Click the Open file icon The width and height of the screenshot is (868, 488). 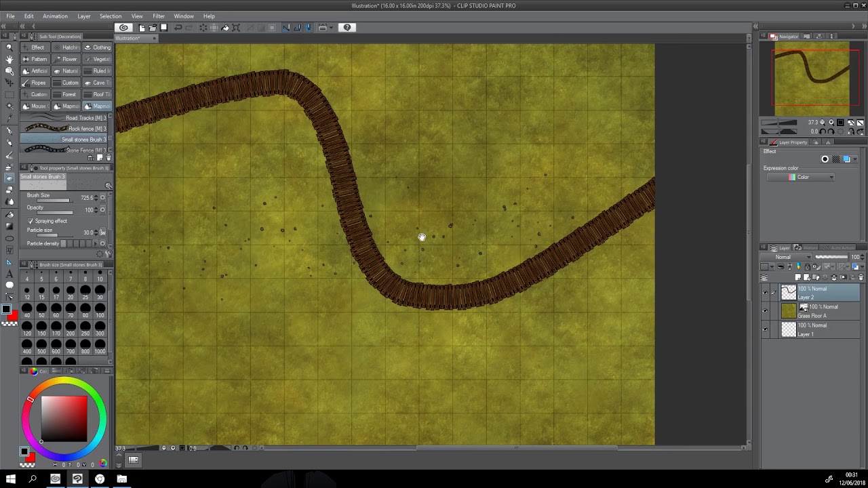(x=153, y=28)
